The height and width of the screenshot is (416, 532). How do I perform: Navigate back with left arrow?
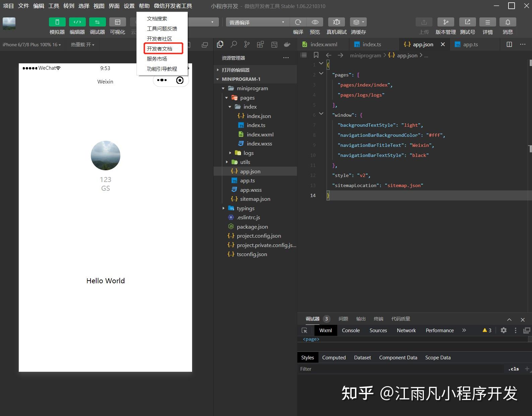329,55
